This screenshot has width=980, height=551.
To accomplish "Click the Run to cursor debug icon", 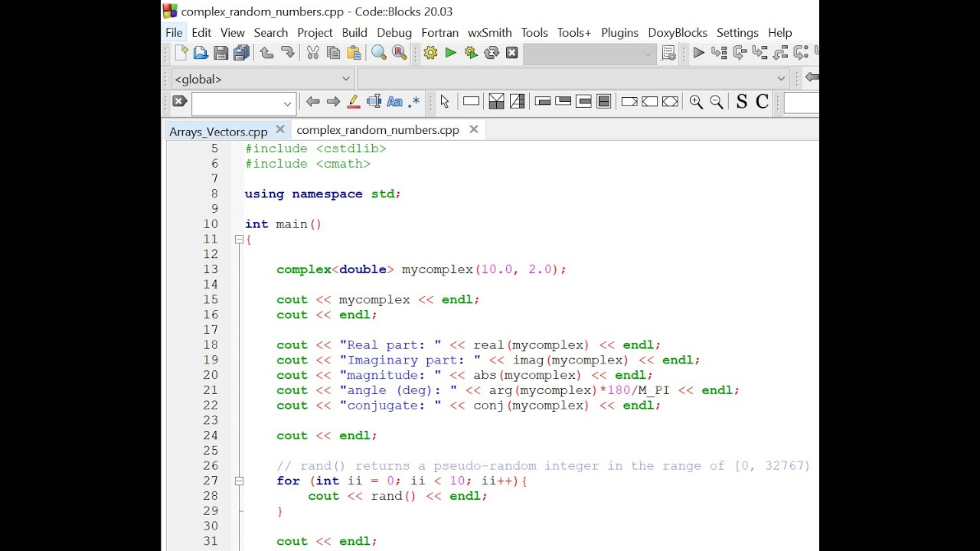I will (x=719, y=53).
